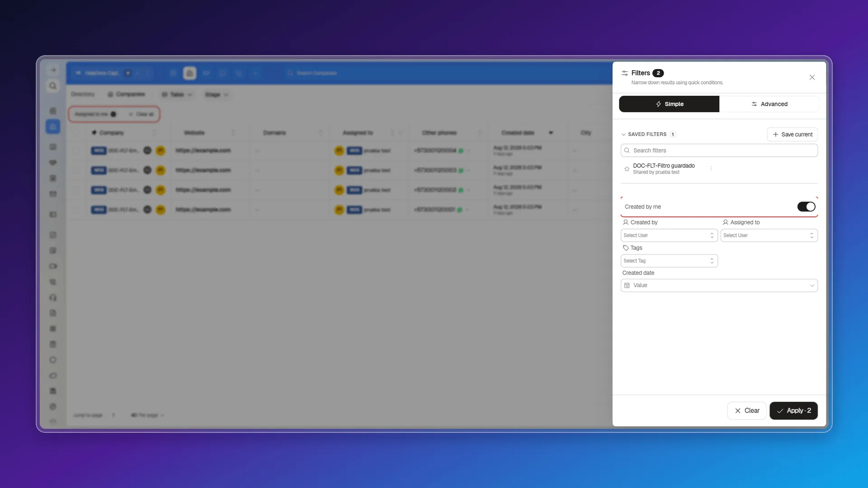
Task: Click the Assigned to me filter chip
Action: pyautogui.click(x=95, y=114)
